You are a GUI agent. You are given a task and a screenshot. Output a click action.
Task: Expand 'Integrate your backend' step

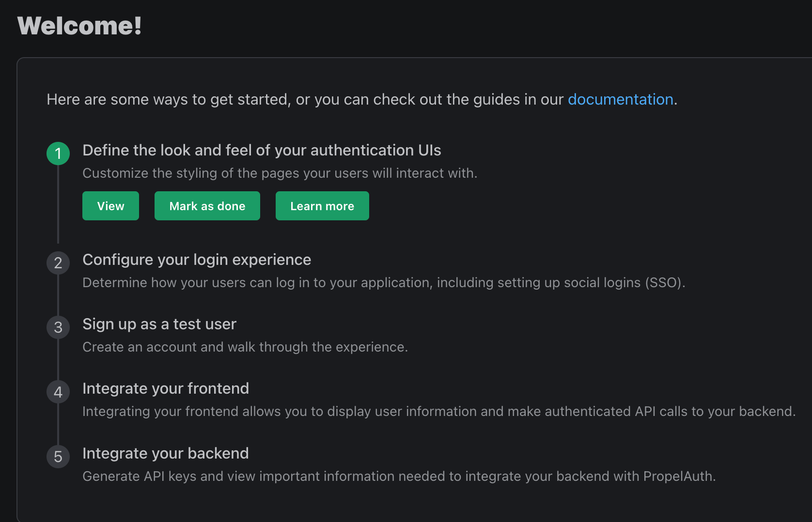point(166,453)
